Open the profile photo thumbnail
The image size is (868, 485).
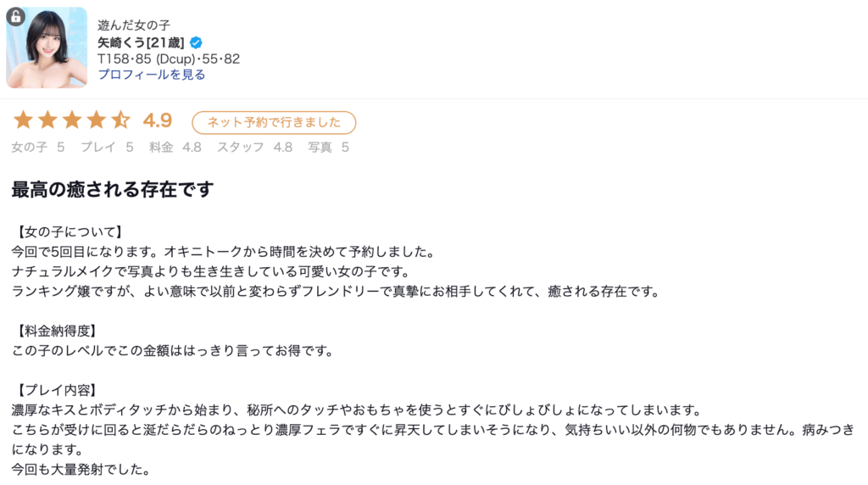(x=47, y=48)
